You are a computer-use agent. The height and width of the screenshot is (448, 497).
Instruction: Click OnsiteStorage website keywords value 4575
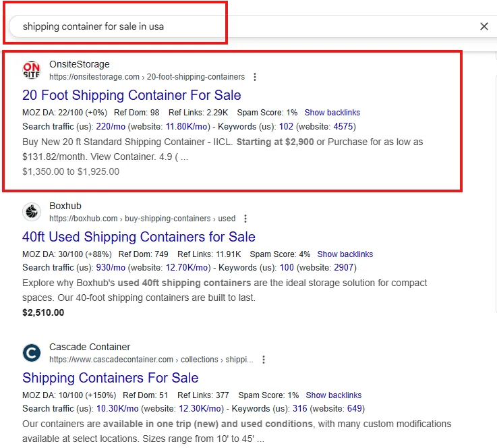[x=343, y=126]
